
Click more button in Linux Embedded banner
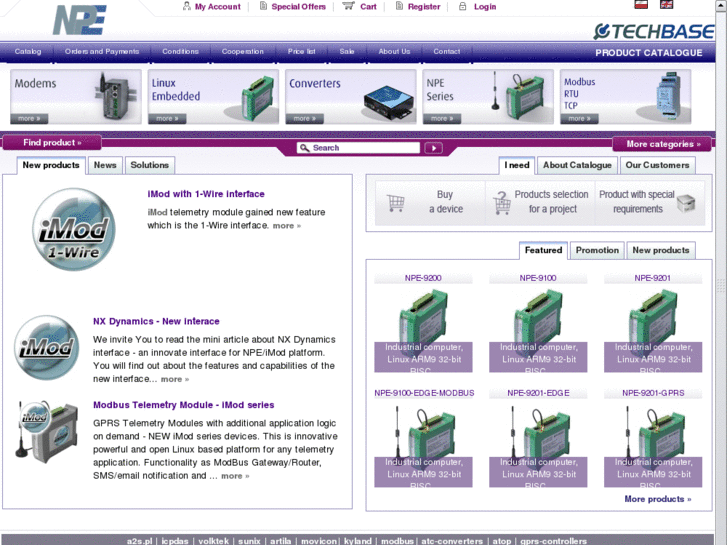pos(167,119)
